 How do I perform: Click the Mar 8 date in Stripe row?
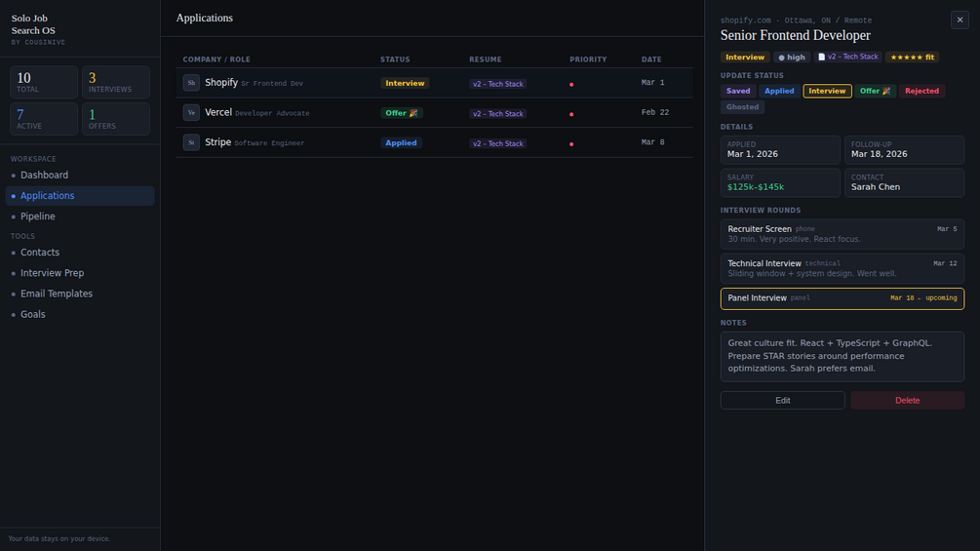(x=652, y=142)
